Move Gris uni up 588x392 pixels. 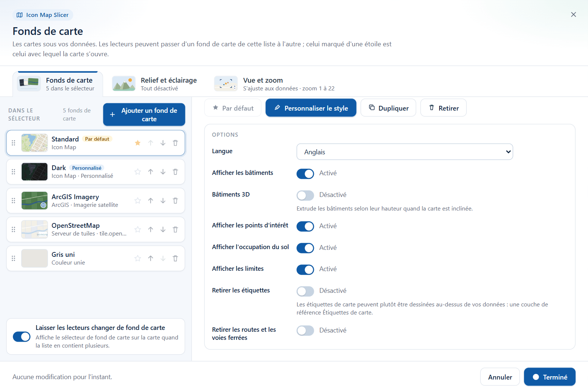[151, 258]
